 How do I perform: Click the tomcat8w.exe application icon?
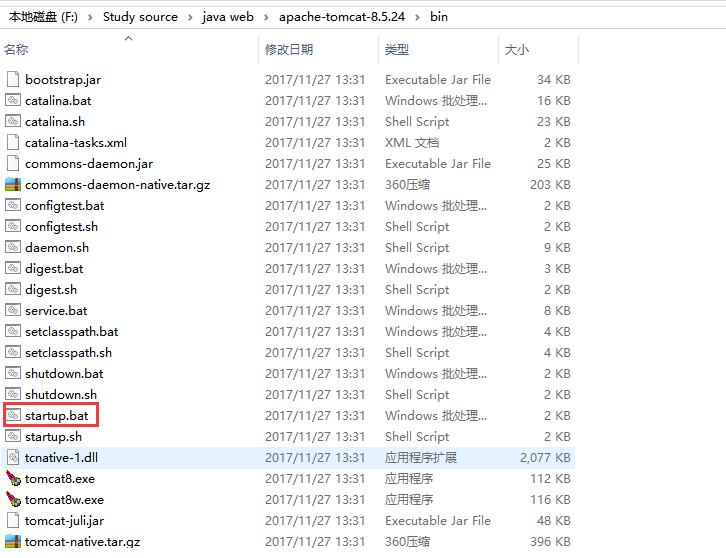coord(13,499)
